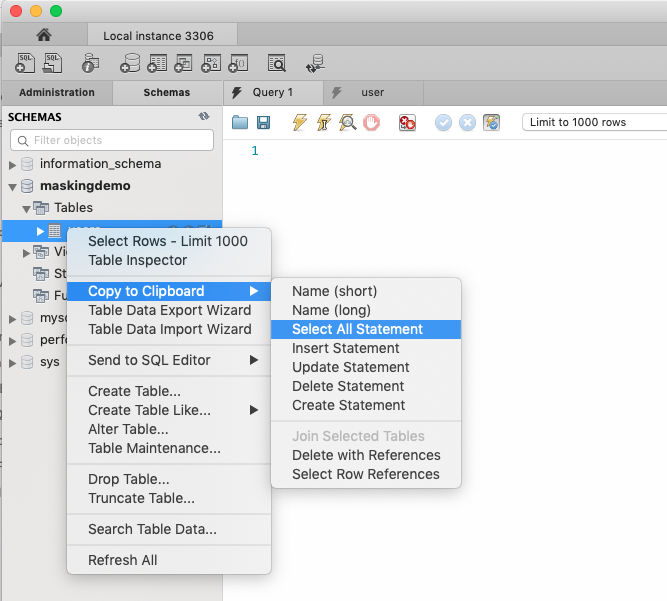Search table data toolbar icon
The image size is (667, 601).
coord(277,63)
